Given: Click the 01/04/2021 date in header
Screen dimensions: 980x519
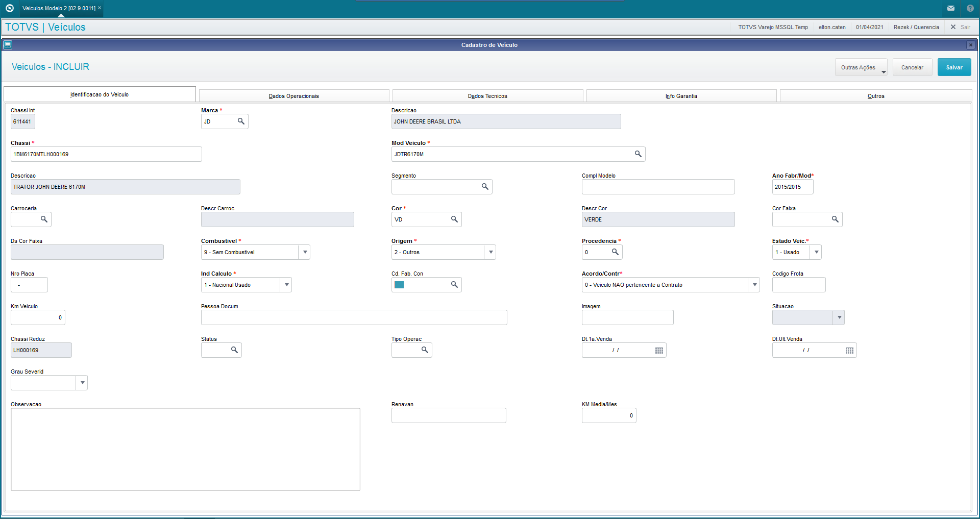Looking at the screenshot, I should tap(869, 27).
